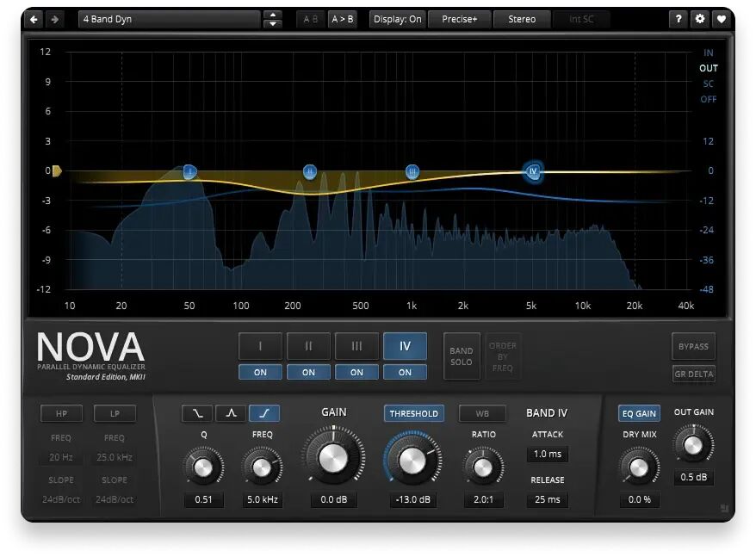The height and width of the screenshot is (557, 756).
Task: Toggle the EQ GAIN button
Action: [x=639, y=413]
